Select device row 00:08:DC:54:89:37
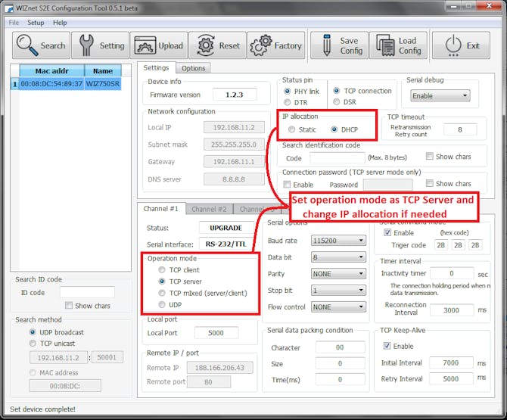 [x=51, y=84]
